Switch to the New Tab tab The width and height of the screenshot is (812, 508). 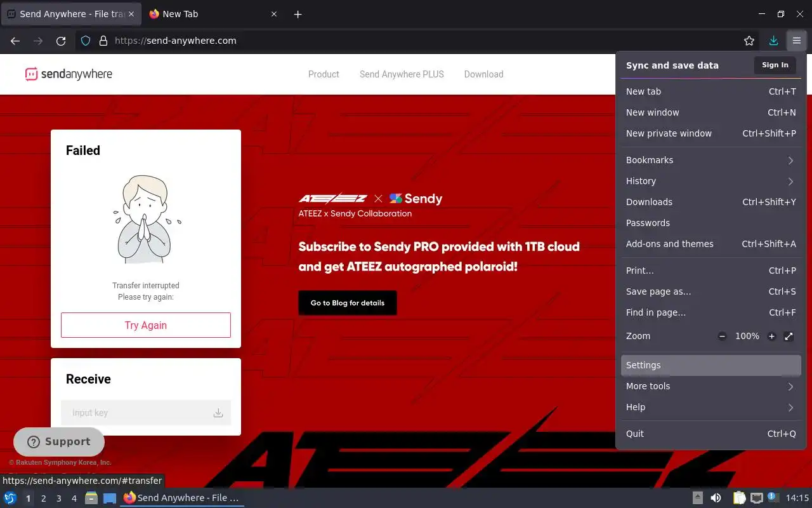[213, 14]
